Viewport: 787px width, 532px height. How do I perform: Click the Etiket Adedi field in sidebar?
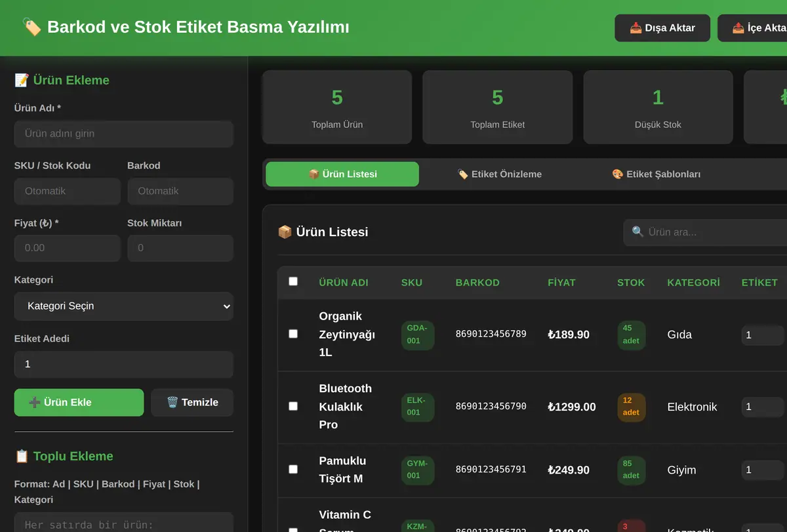click(x=124, y=364)
